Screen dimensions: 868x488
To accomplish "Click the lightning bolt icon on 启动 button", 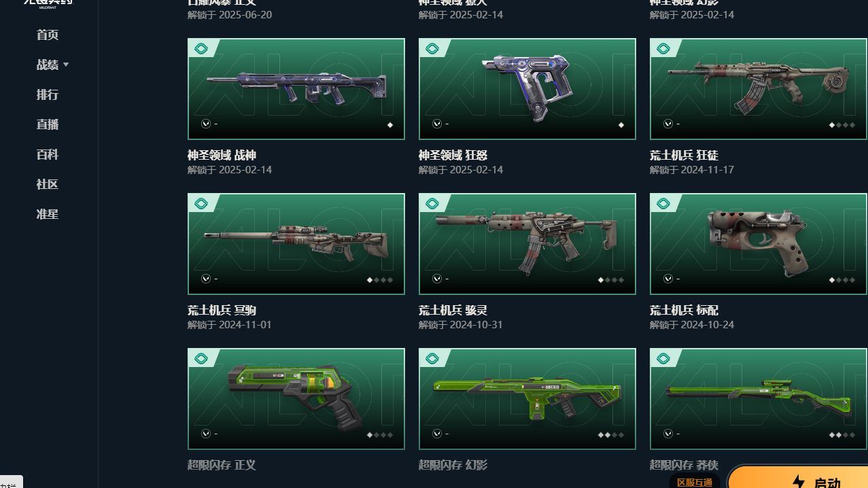I will coord(799,482).
